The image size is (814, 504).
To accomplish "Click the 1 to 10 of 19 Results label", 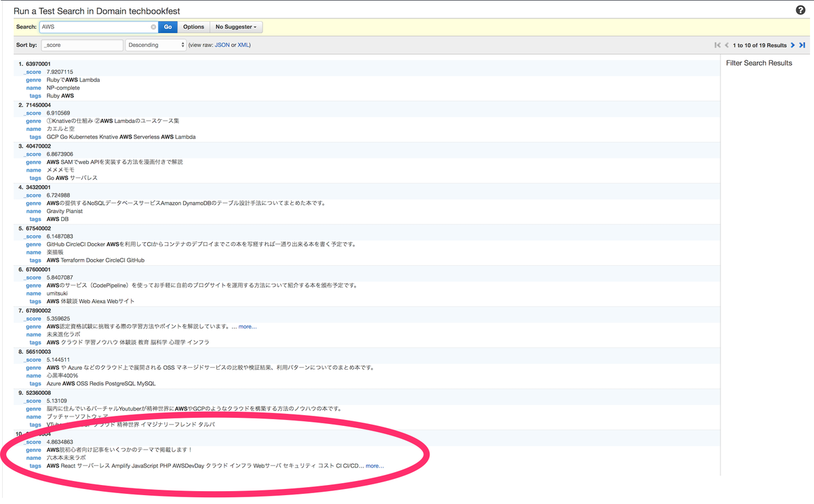I will pyautogui.click(x=760, y=45).
